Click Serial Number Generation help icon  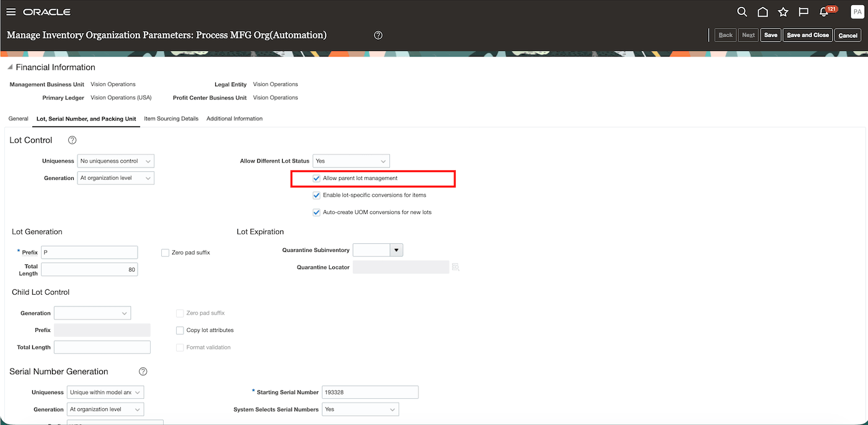click(143, 372)
